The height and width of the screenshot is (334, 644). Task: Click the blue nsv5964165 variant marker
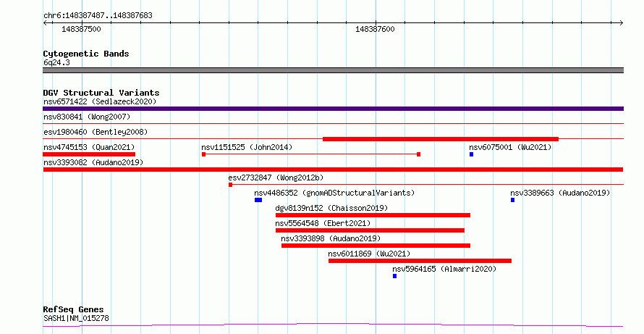point(394,276)
